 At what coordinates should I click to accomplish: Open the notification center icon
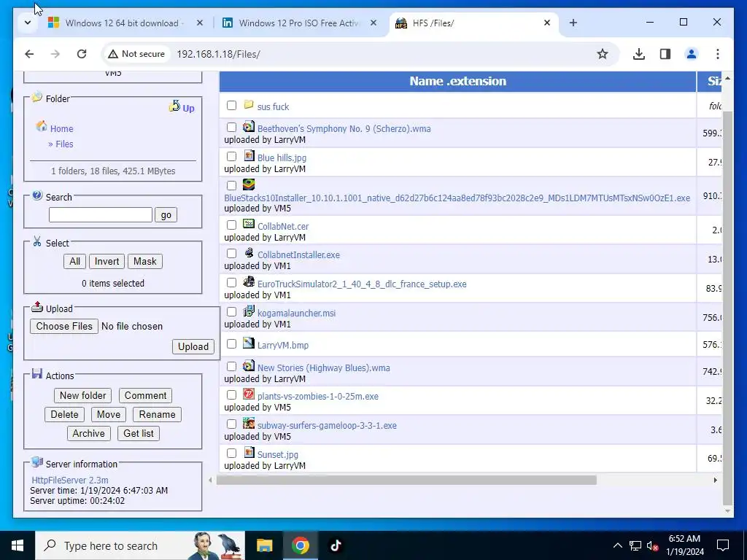(x=723, y=545)
